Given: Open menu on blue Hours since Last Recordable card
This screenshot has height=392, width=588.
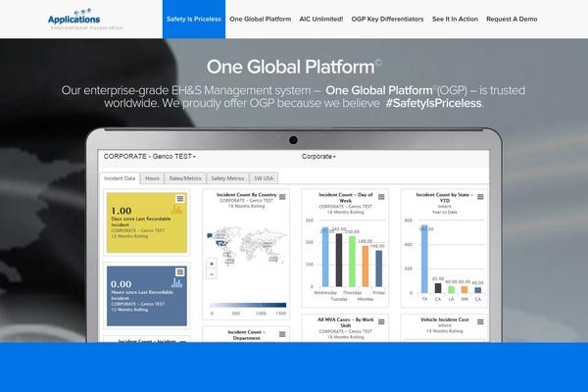Looking at the screenshot, I should 180,272.
